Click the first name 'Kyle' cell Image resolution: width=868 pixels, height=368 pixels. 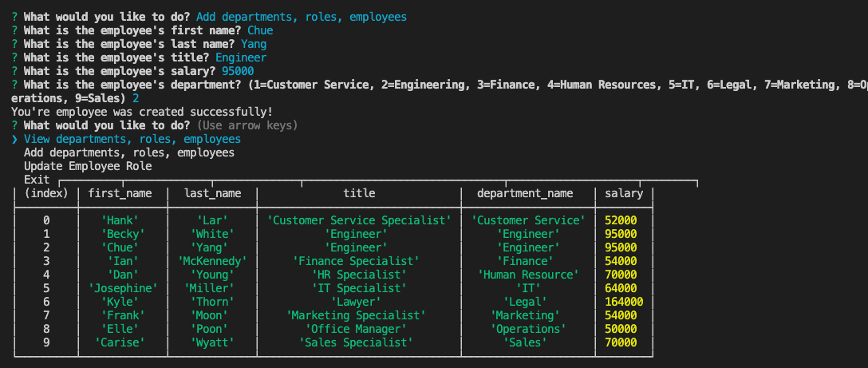120,302
